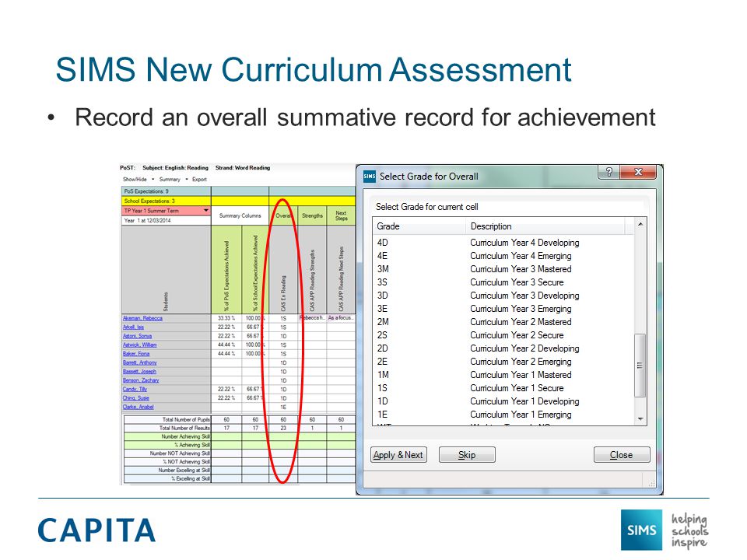Click the Strengths column header
Screen dimensions: 747x560
312,215
